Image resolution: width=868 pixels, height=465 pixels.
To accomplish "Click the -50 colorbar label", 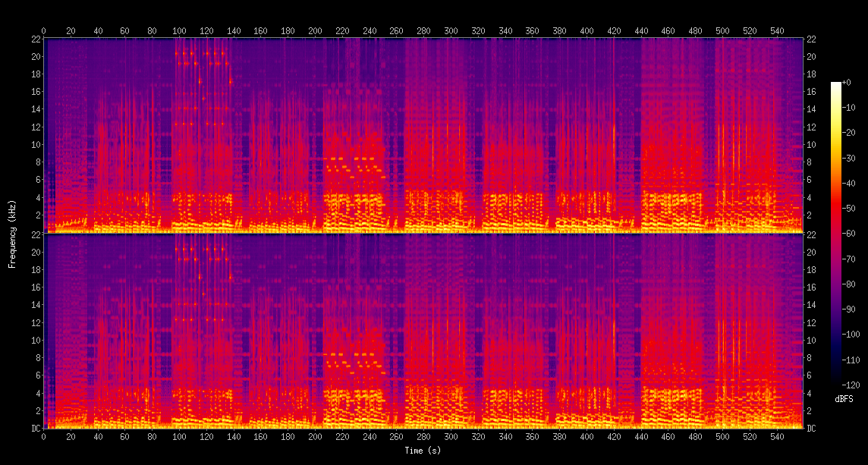I will (848, 208).
